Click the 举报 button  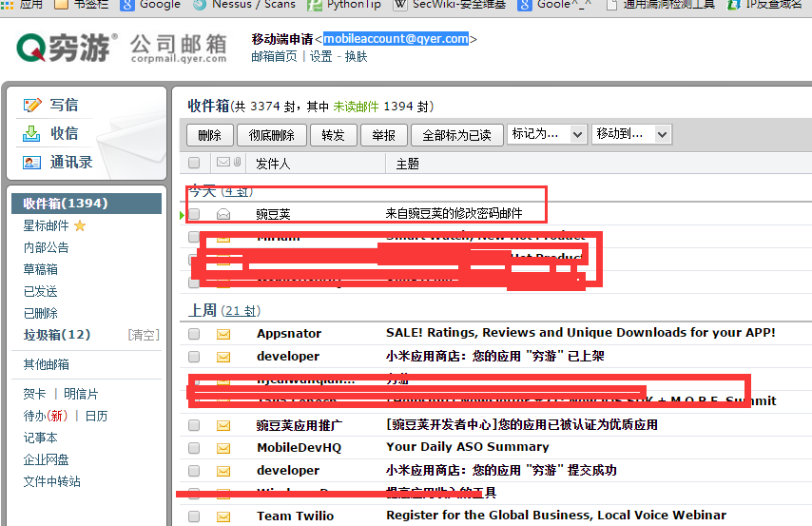384,135
